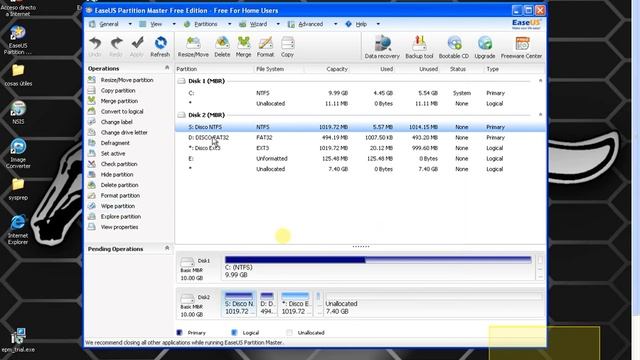Expand dropdown arrow next to General

coord(130,24)
